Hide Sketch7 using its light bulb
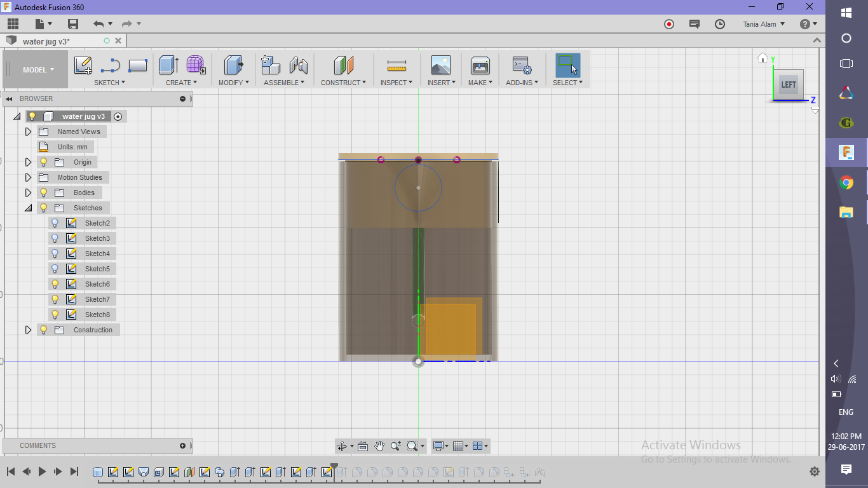 coord(55,299)
